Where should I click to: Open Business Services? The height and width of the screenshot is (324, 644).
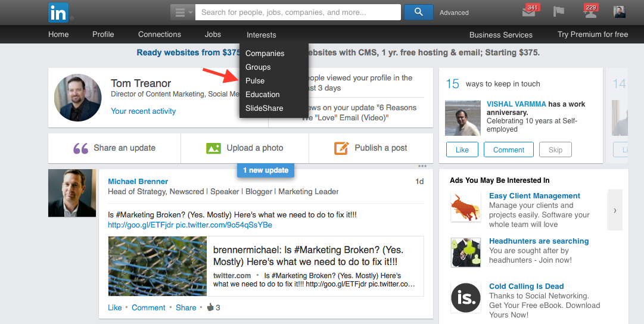click(500, 35)
